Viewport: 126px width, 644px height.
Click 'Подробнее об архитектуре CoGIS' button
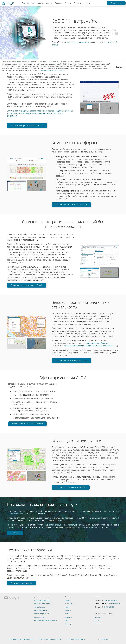coord(71,487)
